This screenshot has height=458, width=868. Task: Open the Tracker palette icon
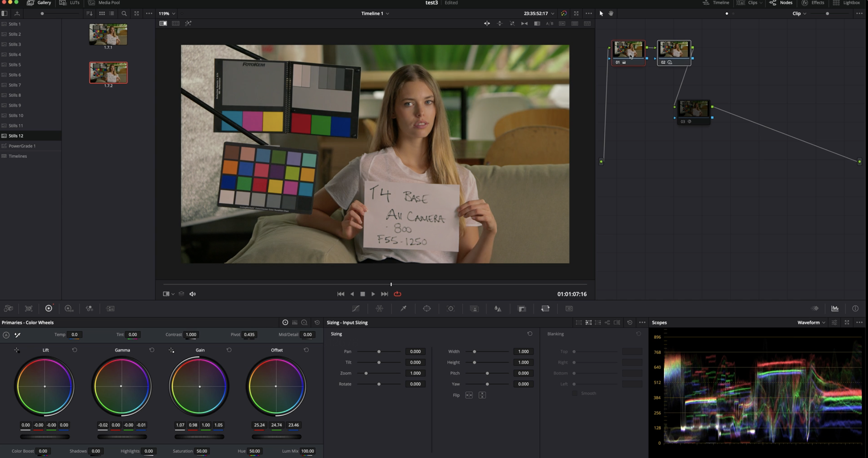450,309
